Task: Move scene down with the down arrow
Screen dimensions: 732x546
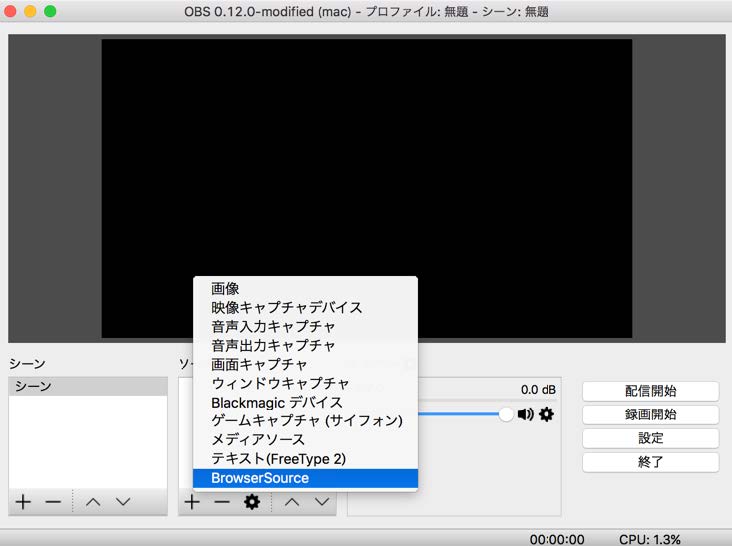Action: pyautogui.click(x=123, y=502)
